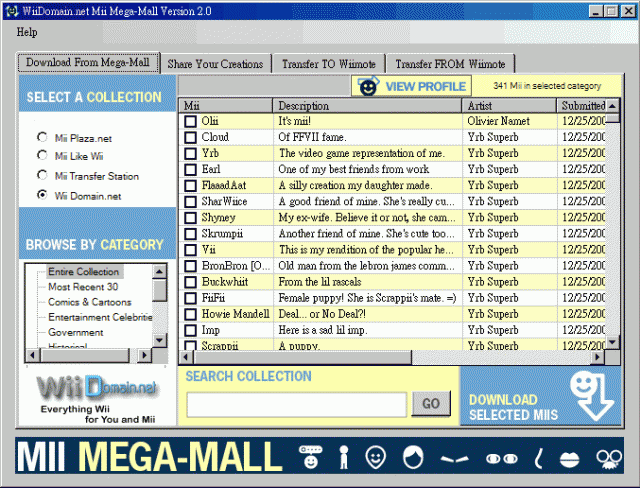
Task: Click the eyebrows icon in banner
Action: click(x=454, y=459)
